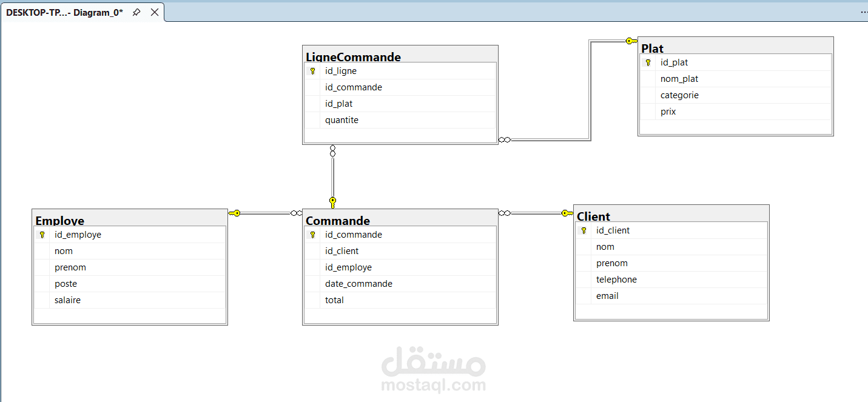Click the yellow key endpoint on Plat's relationship line
The image size is (868, 402).
click(631, 41)
